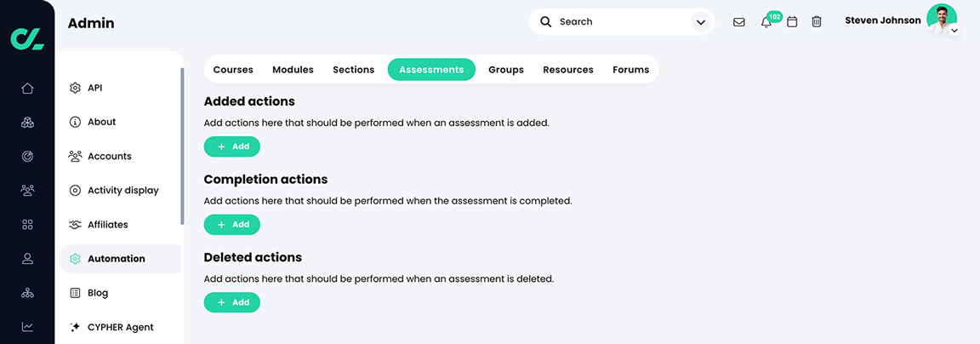Switch to the Modules tab
The height and width of the screenshot is (344, 980).
coord(293,70)
